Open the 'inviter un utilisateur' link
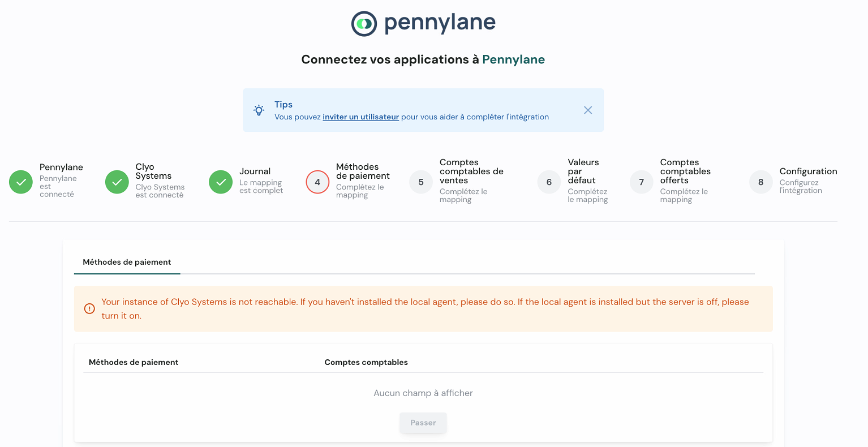The width and height of the screenshot is (868, 447). tap(360, 117)
